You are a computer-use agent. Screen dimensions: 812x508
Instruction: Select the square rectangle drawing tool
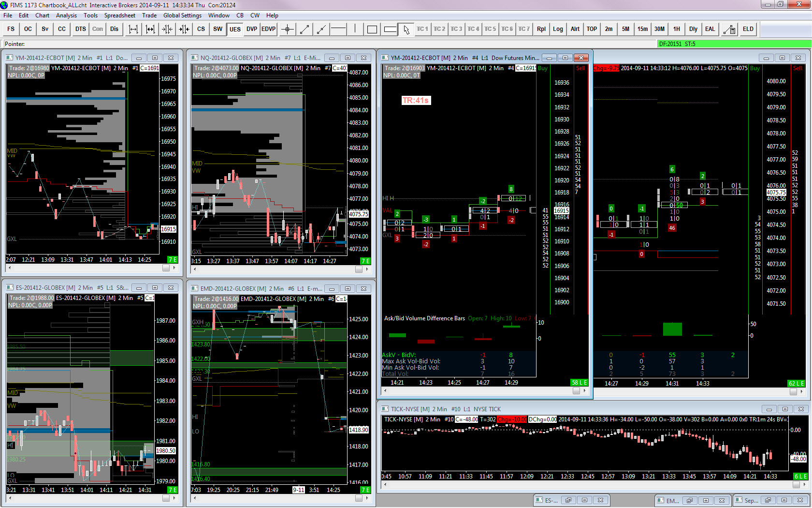(x=372, y=29)
